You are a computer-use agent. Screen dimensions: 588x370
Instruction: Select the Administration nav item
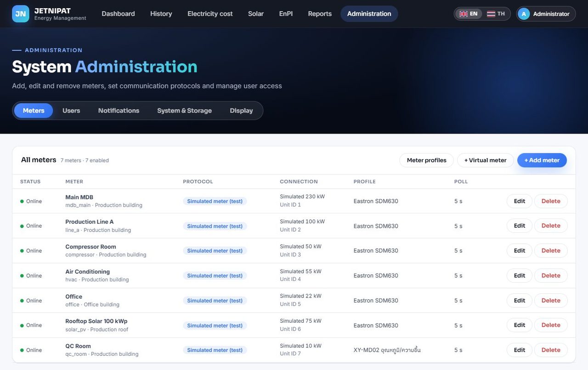click(x=369, y=14)
